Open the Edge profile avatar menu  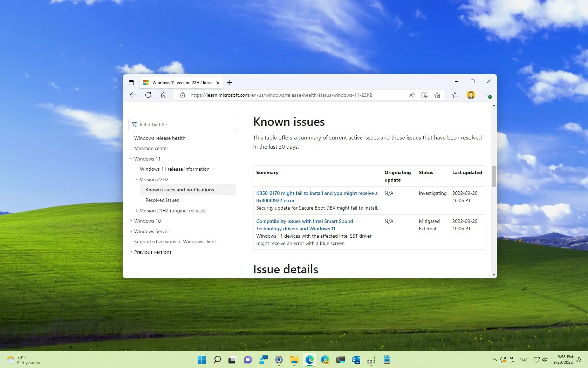(471, 95)
